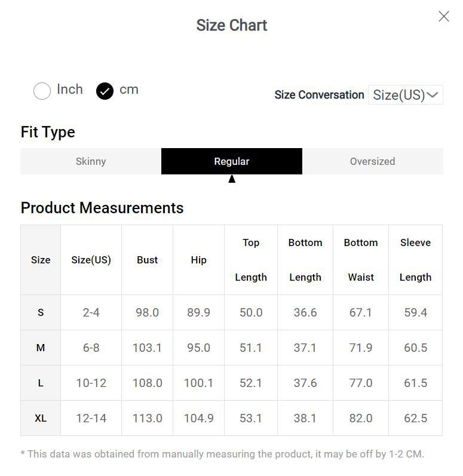Select the M size row label
Viewport: 463px width, 476px height.
click(x=41, y=348)
